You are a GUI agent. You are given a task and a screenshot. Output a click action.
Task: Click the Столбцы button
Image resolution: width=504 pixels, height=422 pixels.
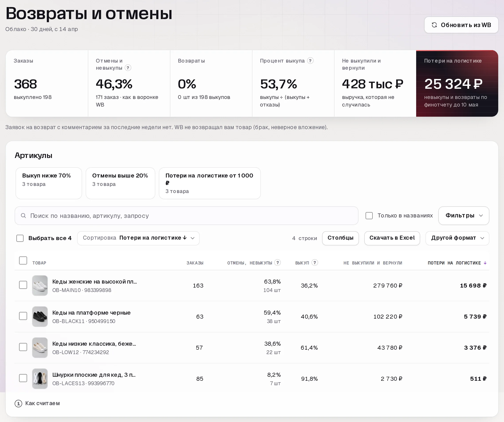(340, 238)
